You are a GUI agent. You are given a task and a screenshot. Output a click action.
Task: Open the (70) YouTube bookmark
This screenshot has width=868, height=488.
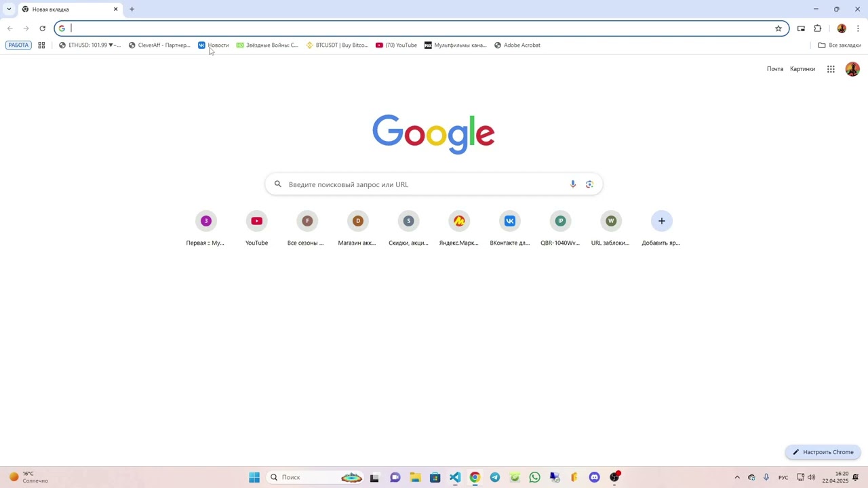click(x=397, y=45)
